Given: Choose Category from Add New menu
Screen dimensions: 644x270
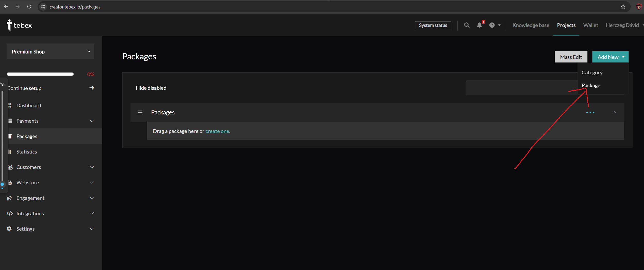Looking at the screenshot, I should pyautogui.click(x=592, y=73).
